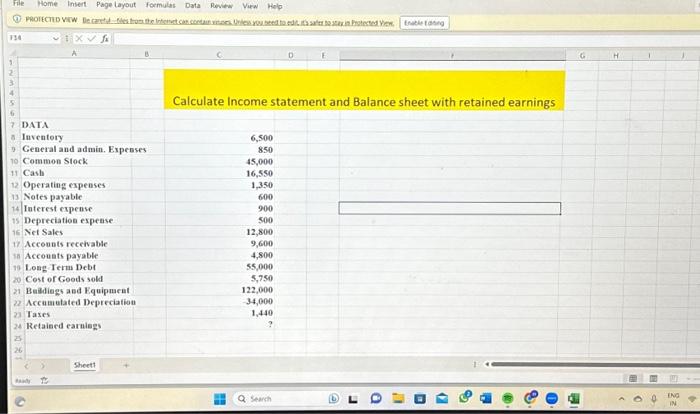The height and width of the screenshot is (414, 700).
Task: Select the 'Long-Term Debt' cell
Action: pyautogui.click(x=60, y=267)
